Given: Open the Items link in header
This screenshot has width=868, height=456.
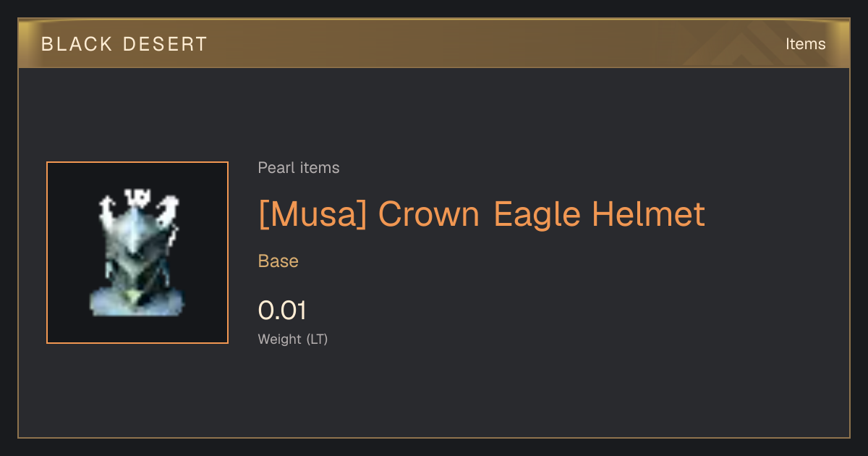Looking at the screenshot, I should (x=805, y=43).
